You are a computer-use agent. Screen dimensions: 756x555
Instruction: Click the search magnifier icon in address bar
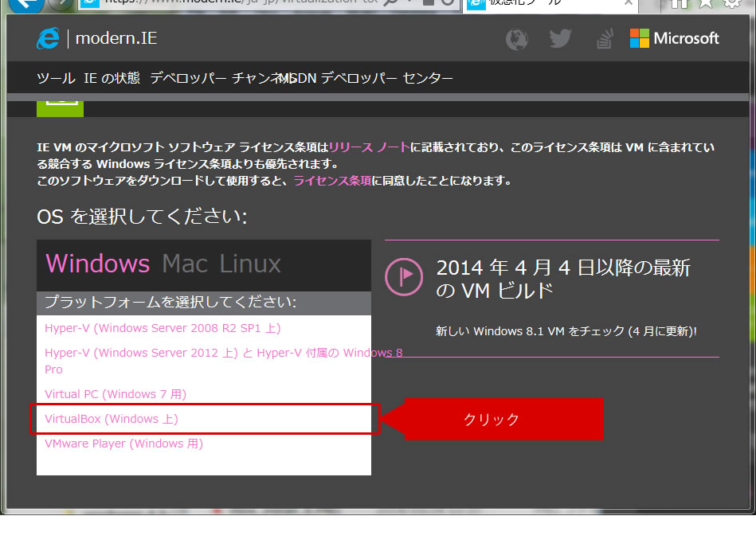click(x=391, y=2)
